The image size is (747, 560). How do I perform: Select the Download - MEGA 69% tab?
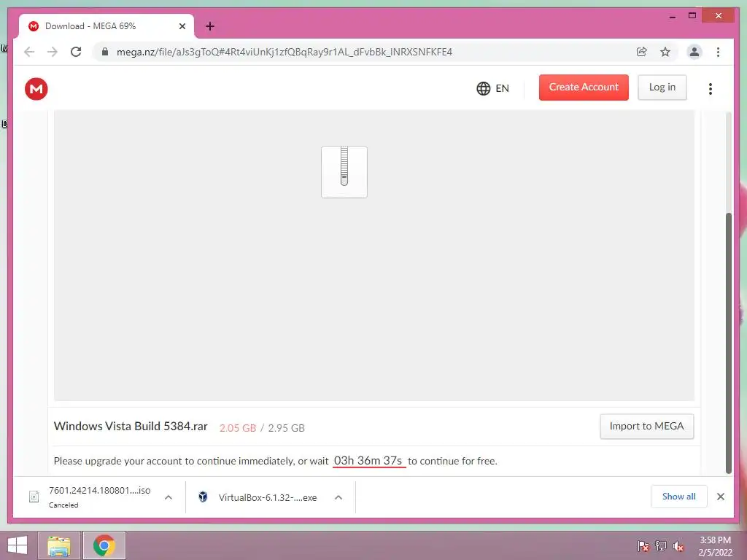click(x=106, y=26)
